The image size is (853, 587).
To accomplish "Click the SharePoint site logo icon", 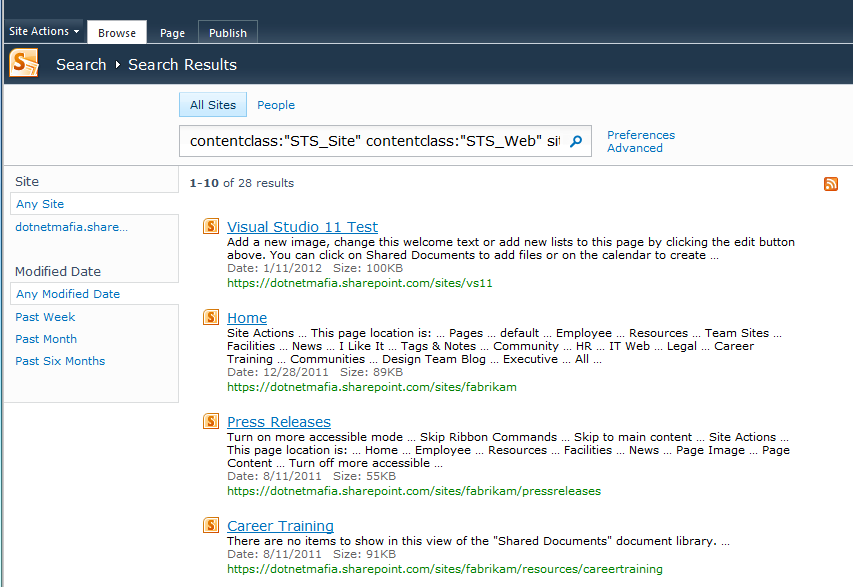I will point(24,63).
